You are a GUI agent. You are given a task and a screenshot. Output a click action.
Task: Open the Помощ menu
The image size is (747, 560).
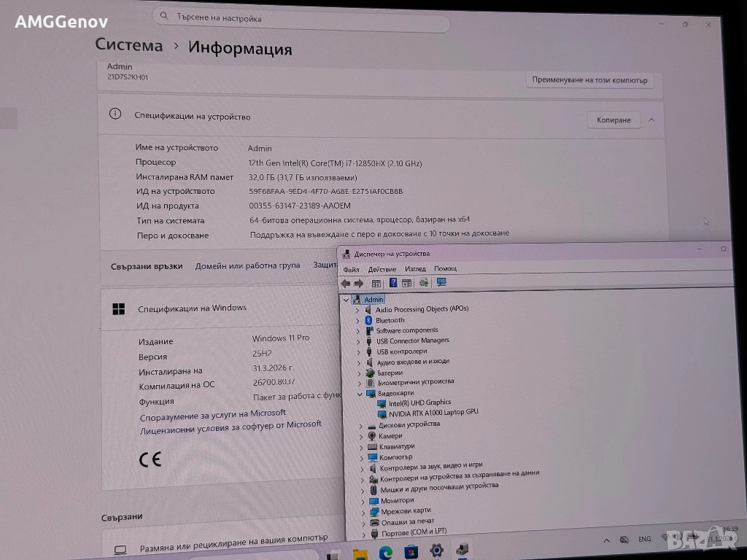pos(446,268)
